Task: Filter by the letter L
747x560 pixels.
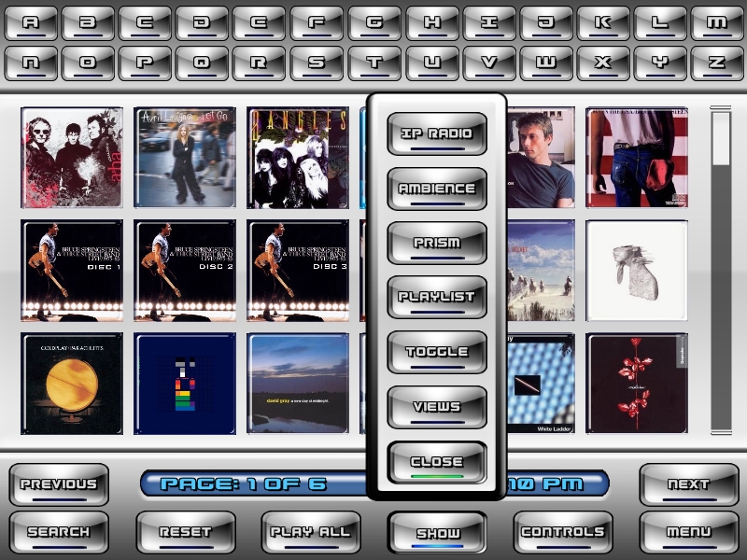Action: pyautogui.click(x=660, y=22)
